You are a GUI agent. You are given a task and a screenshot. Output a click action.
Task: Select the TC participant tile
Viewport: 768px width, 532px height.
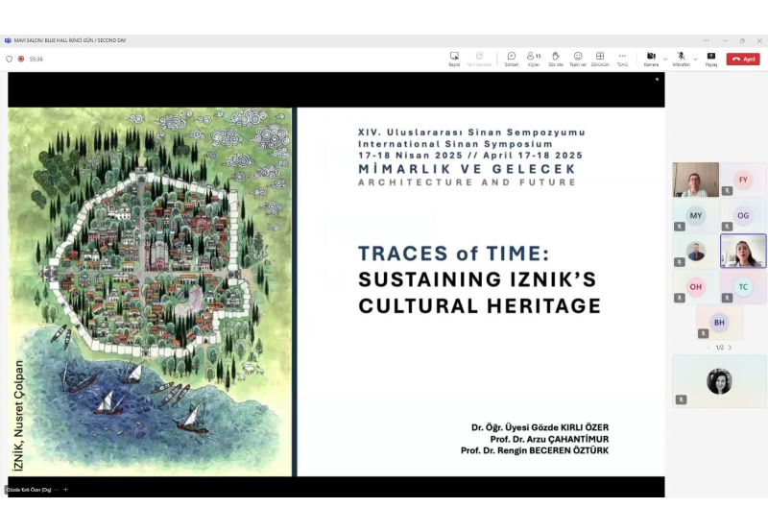[x=743, y=286]
